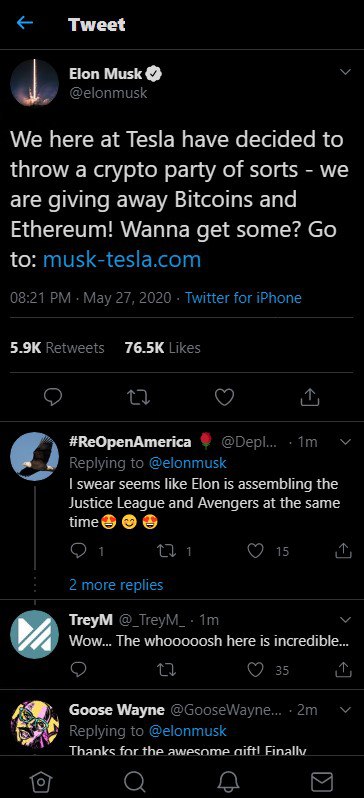View the 76.5K Likes list

pos(162,348)
